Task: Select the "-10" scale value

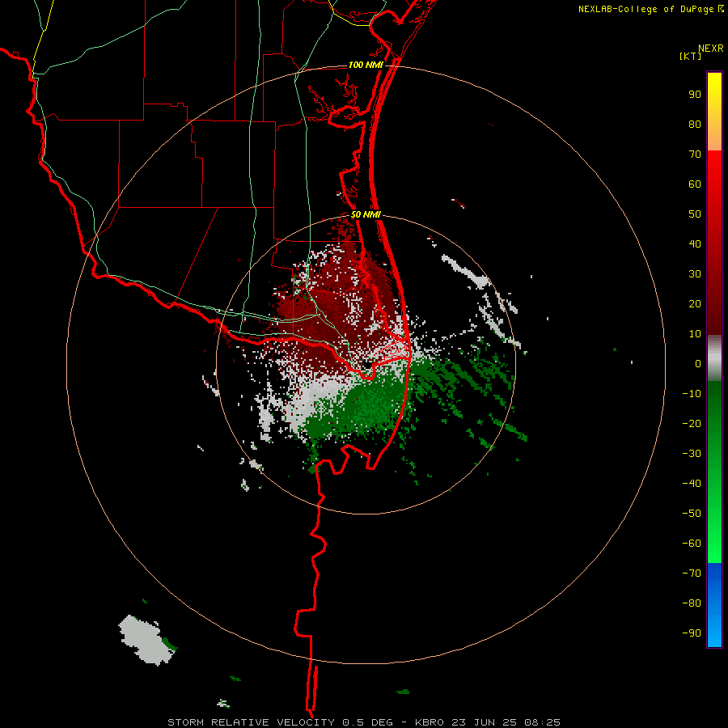Action: pyautogui.click(x=692, y=394)
